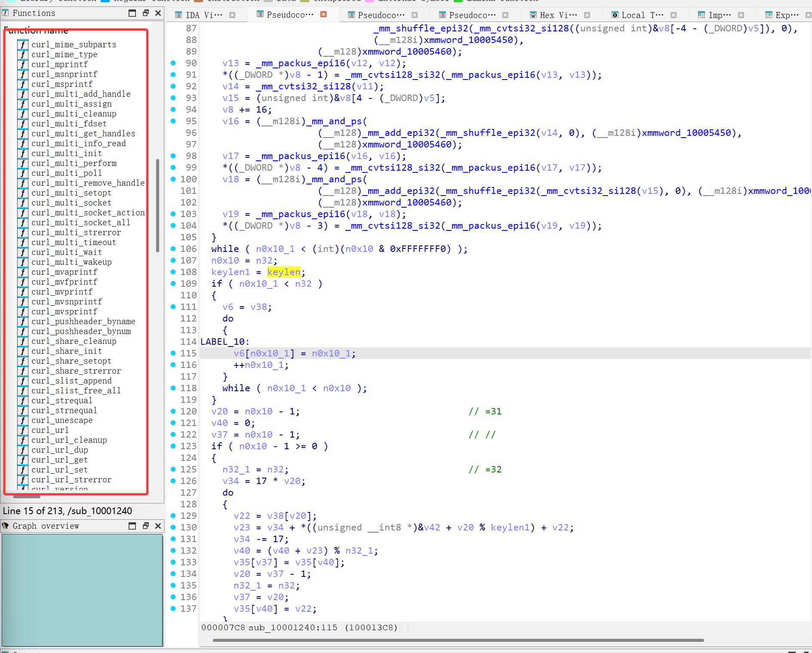The image size is (812, 653).
Task: Click the Imports tab icon
Action: (701, 15)
